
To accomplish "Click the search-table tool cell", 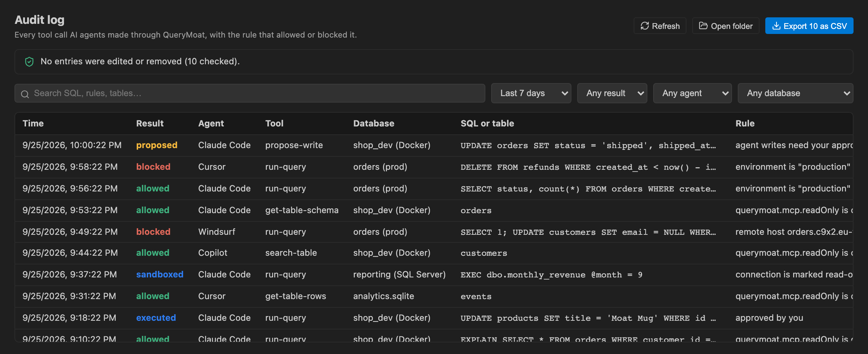I will [291, 253].
